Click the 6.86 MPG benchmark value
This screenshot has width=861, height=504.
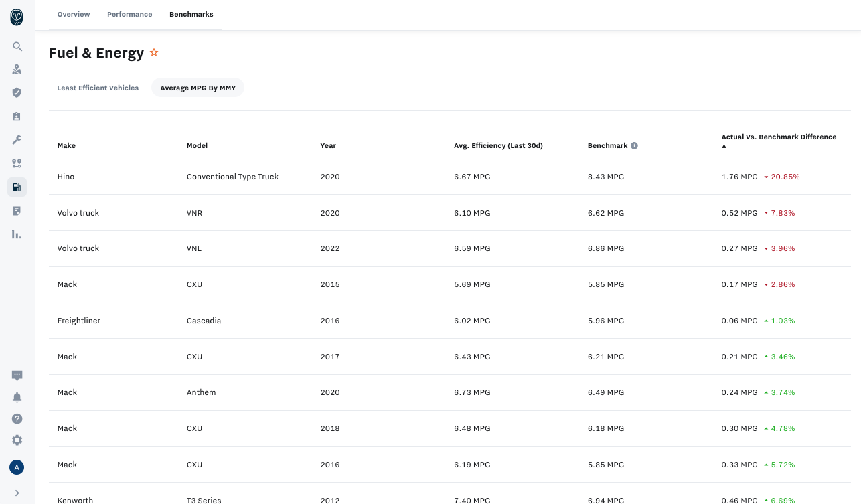606,248
